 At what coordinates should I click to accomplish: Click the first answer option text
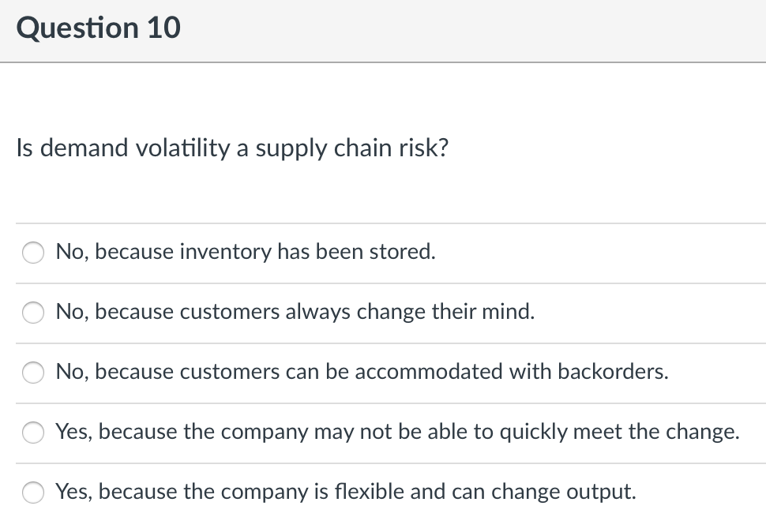tap(246, 252)
